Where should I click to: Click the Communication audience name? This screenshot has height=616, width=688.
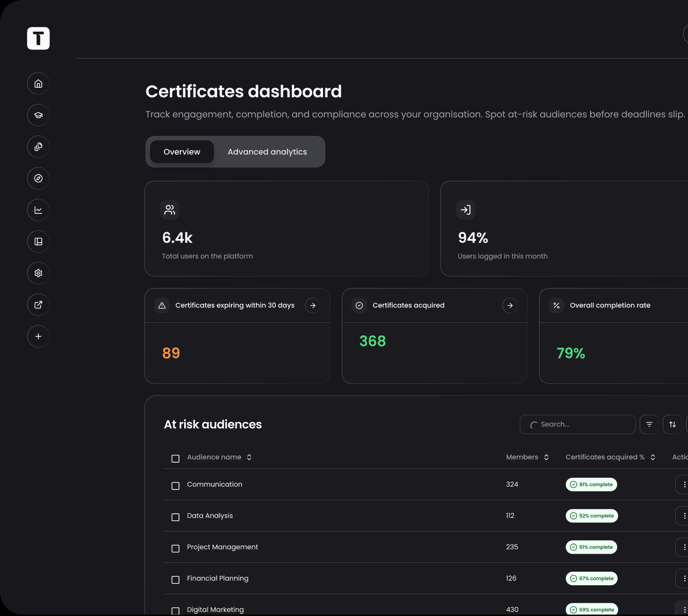[x=214, y=484]
